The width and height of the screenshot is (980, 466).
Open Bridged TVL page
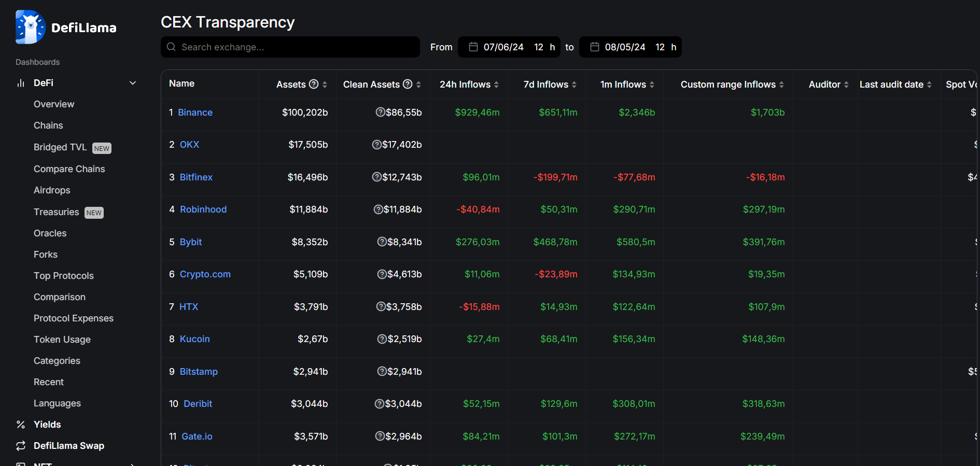pyautogui.click(x=60, y=147)
